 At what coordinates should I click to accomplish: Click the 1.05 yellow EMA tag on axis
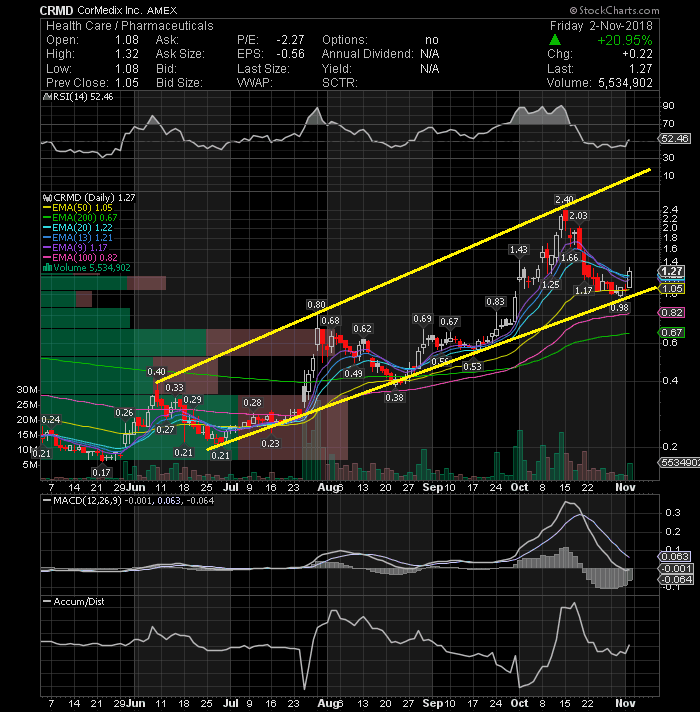pyautogui.click(x=671, y=289)
